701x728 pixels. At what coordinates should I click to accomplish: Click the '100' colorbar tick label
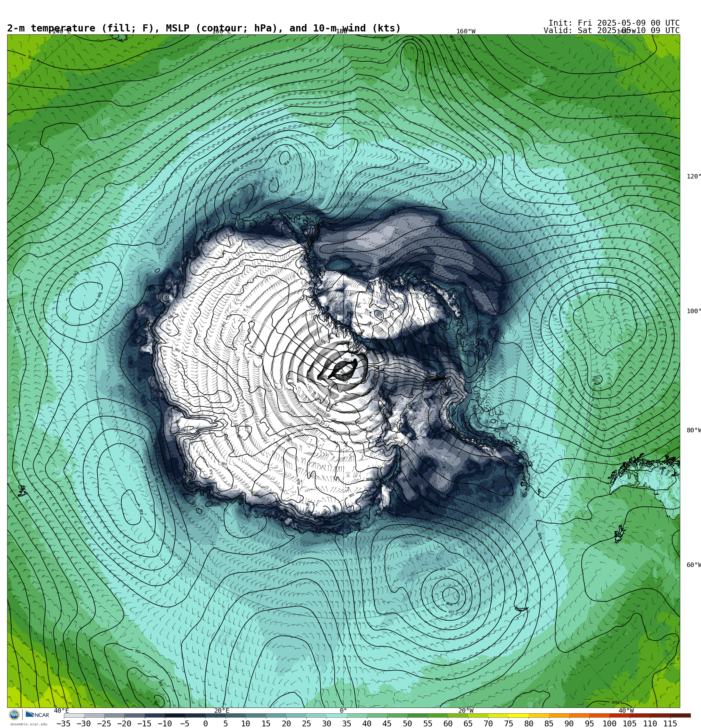[609, 723]
